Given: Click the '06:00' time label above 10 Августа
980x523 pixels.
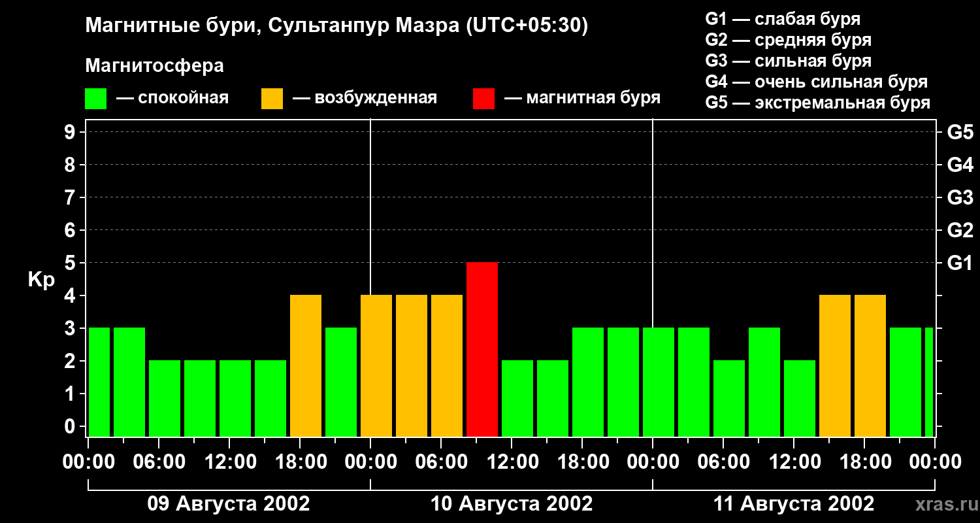Looking at the screenshot, I should 441,462.
